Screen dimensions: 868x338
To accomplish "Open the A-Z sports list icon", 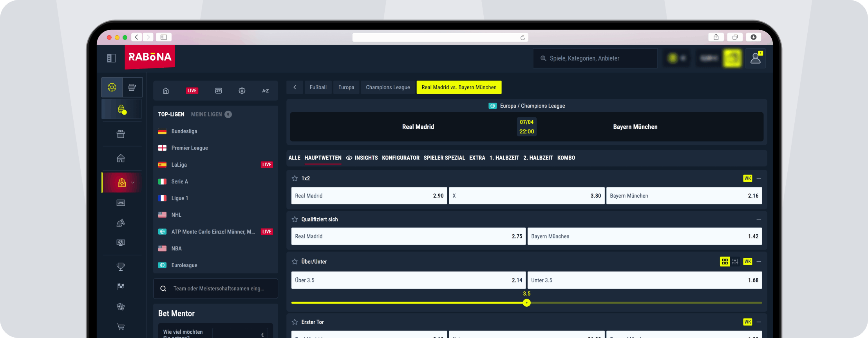I will [x=266, y=91].
